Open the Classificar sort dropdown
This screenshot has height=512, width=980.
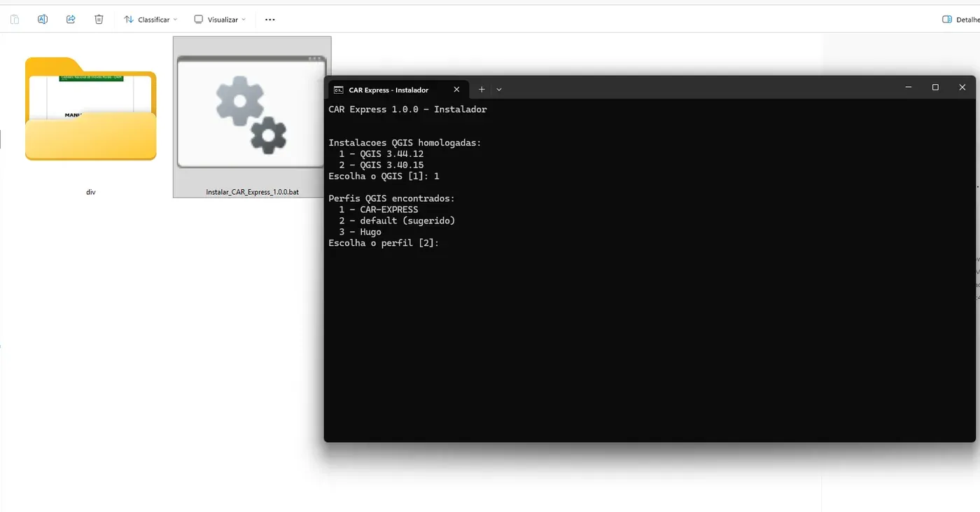(150, 20)
